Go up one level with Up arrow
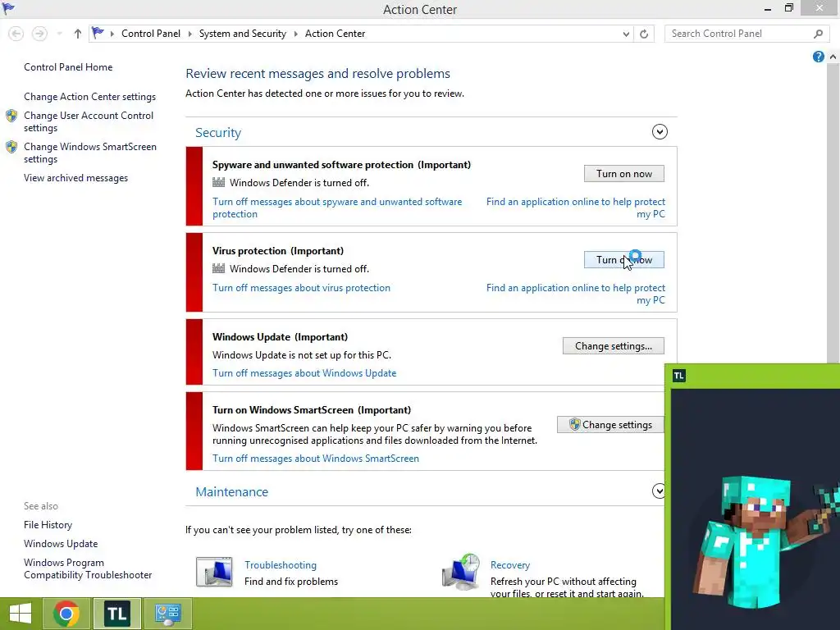Viewport: 840px width, 630px height. coord(78,34)
